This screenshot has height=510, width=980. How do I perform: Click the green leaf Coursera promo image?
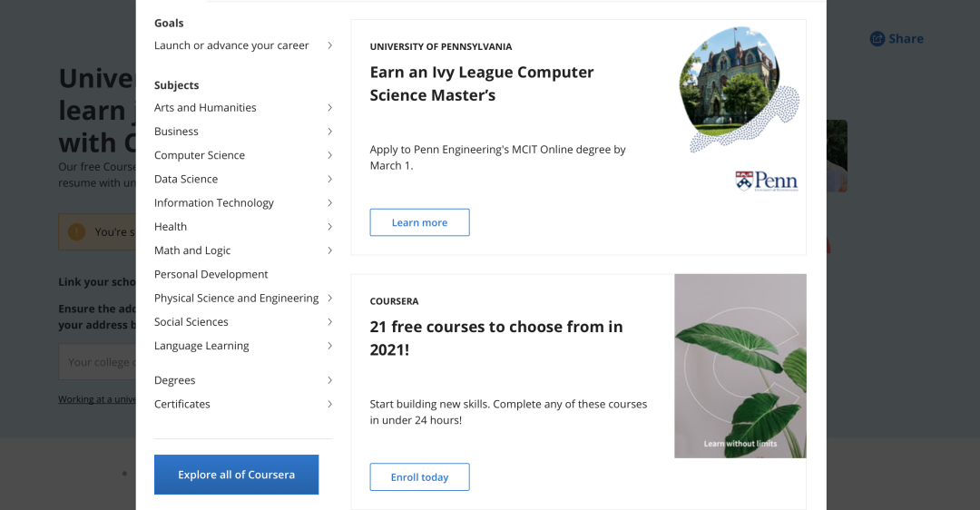[x=740, y=366]
